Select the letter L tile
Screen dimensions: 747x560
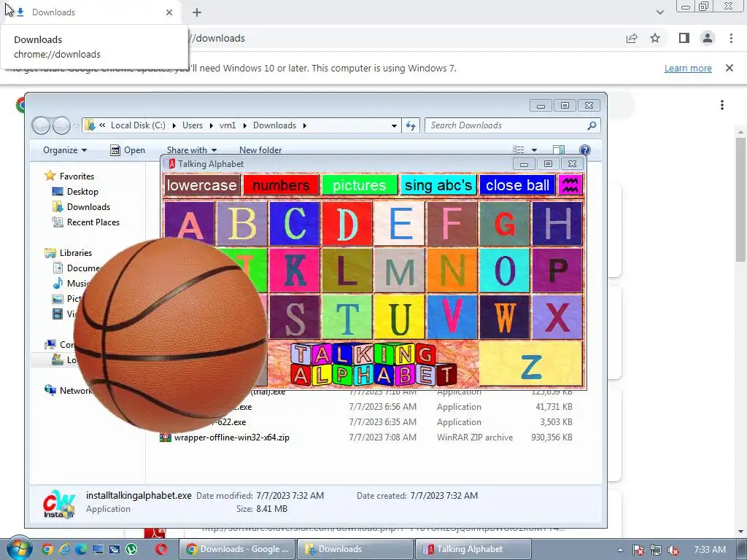click(x=347, y=270)
